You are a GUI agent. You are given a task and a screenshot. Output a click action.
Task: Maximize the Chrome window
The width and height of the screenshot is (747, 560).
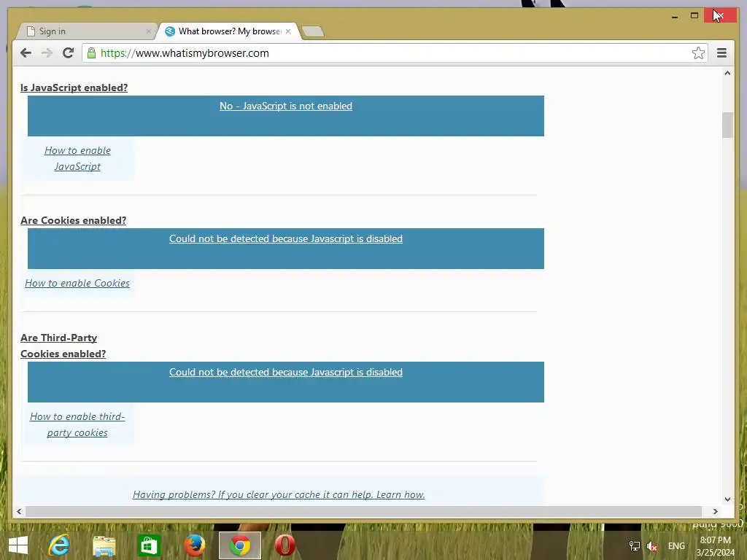point(694,16)
